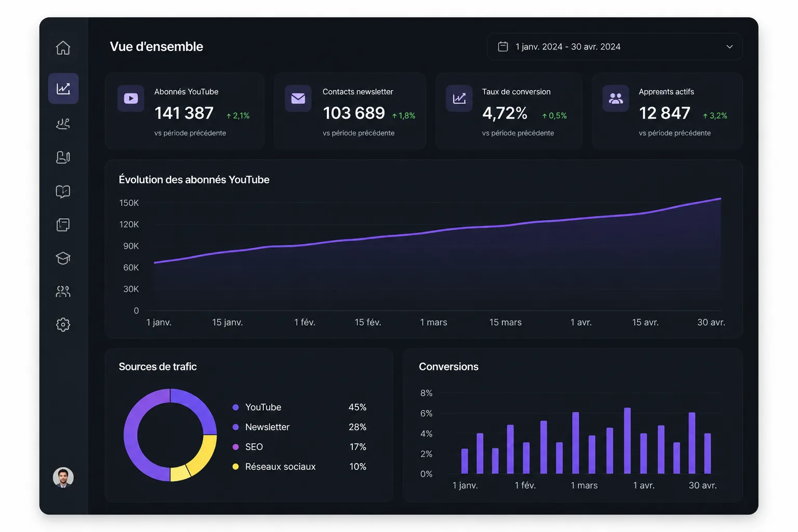Click 'Évolution des abonnés YouTube' chart title

coord(194,180)
